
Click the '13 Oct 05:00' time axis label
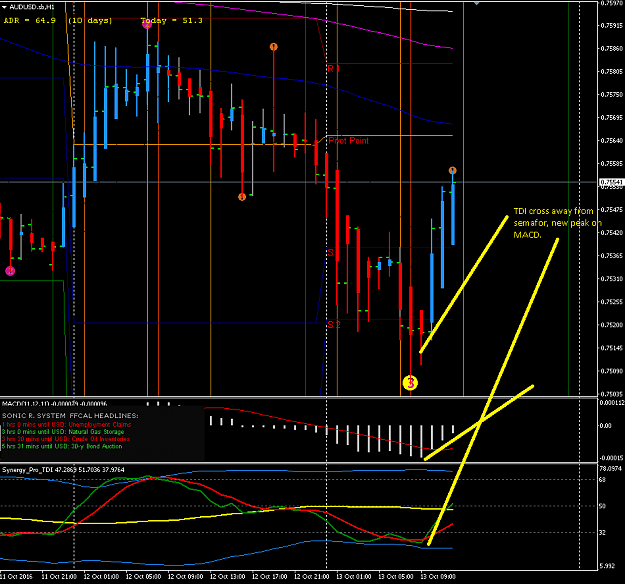396,576
